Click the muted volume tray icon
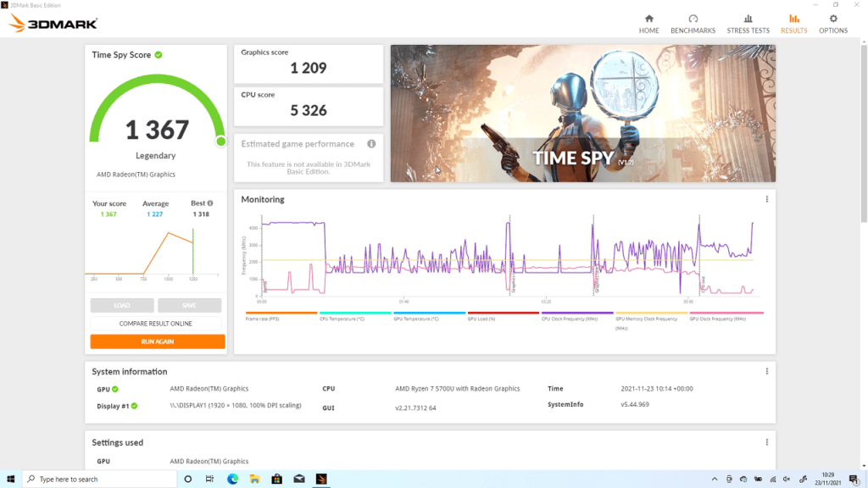Viewport: 868px width, 488px height. (x=787, y=480)
